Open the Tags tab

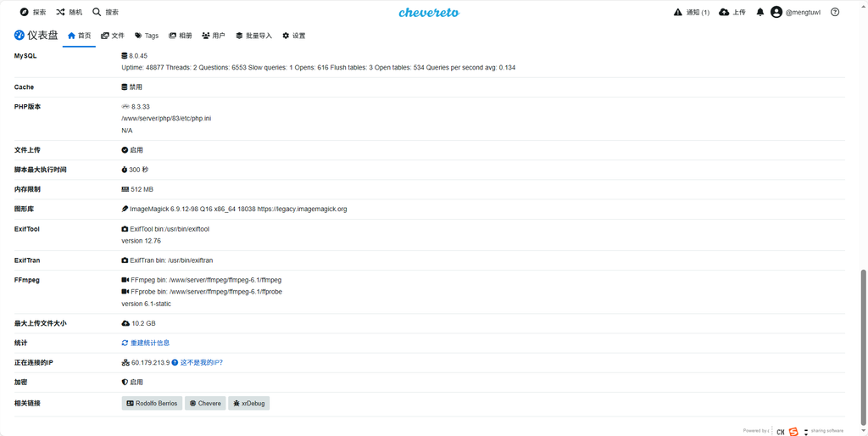(146, 36)
